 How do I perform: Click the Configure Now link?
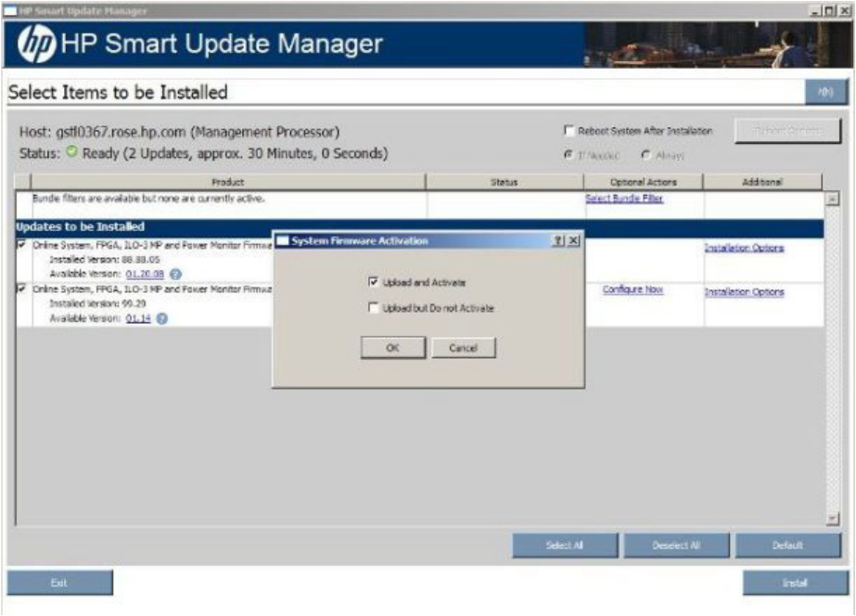pyautogui.click(x=632, y=289)
